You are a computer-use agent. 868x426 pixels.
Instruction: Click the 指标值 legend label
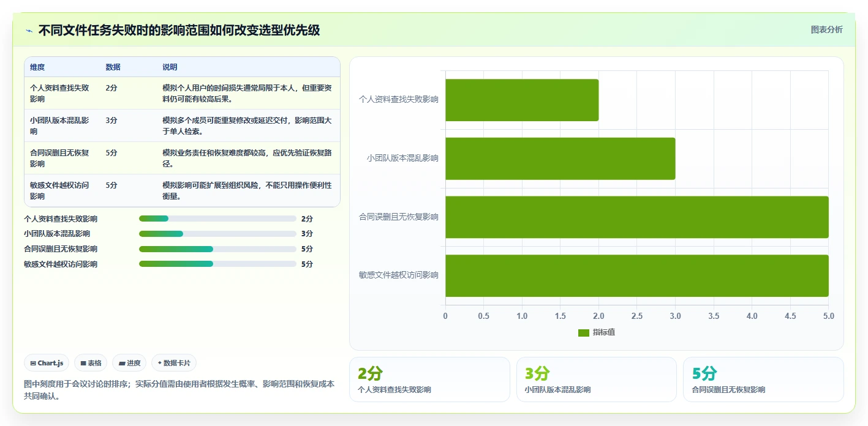point(603,332)
